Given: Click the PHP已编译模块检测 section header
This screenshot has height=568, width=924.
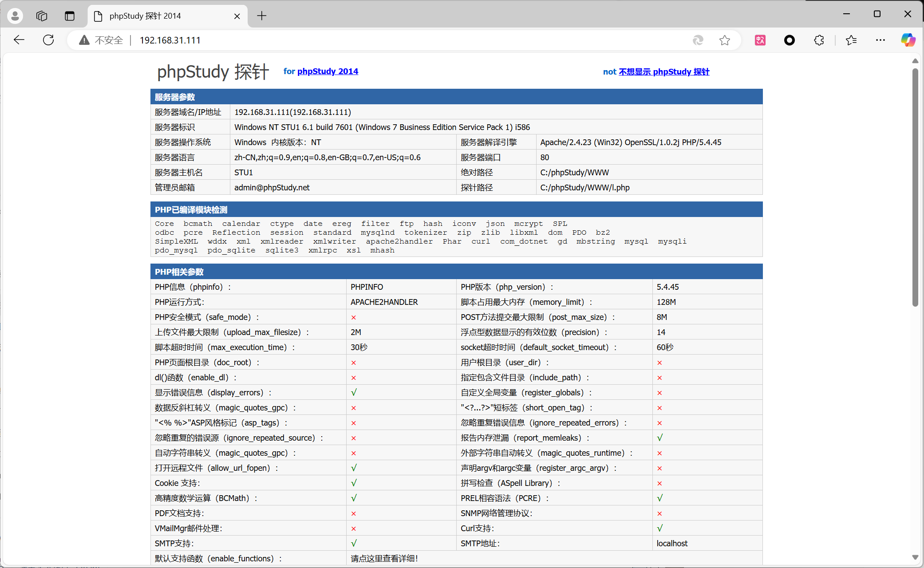Looking at the screenshot, I should click(x=456, y=209).
